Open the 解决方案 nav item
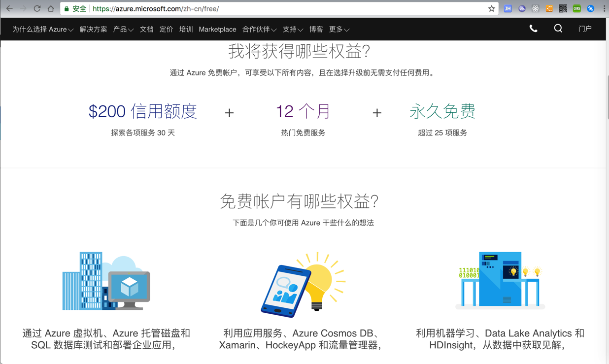Viewport: 609px width, 364px height. click(x=93, y=30)
